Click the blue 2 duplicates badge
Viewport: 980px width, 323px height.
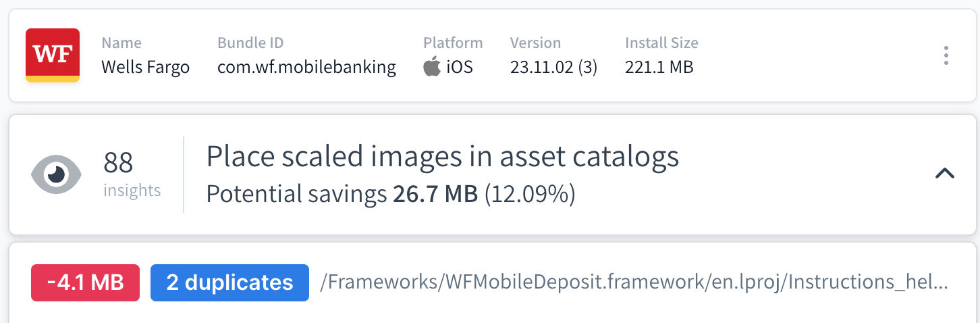(x=229, y=282)
